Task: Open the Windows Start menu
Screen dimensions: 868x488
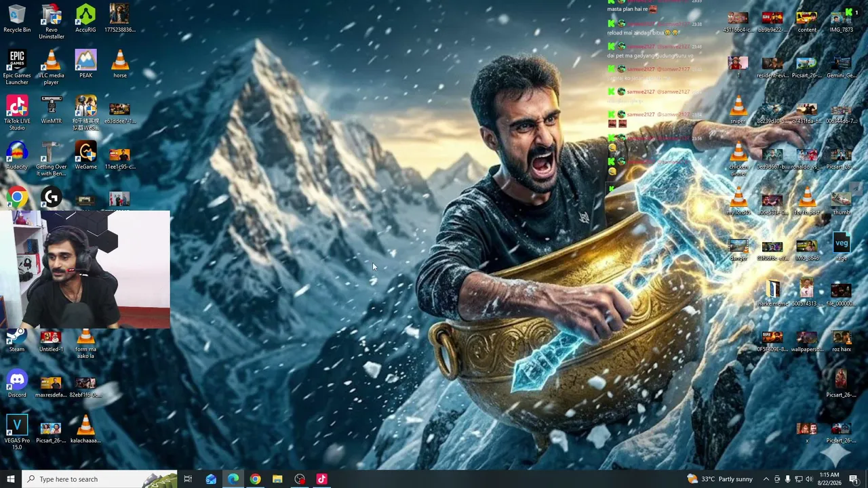Action: 10,479
